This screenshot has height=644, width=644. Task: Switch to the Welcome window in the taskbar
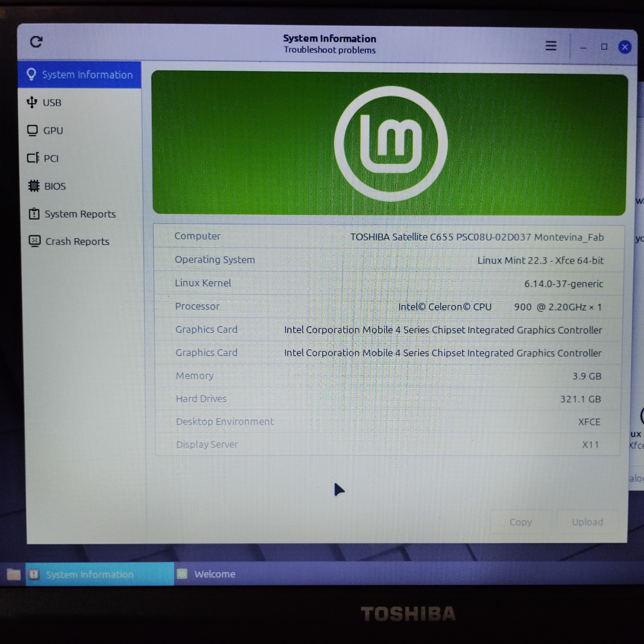[x=215, y=574]
